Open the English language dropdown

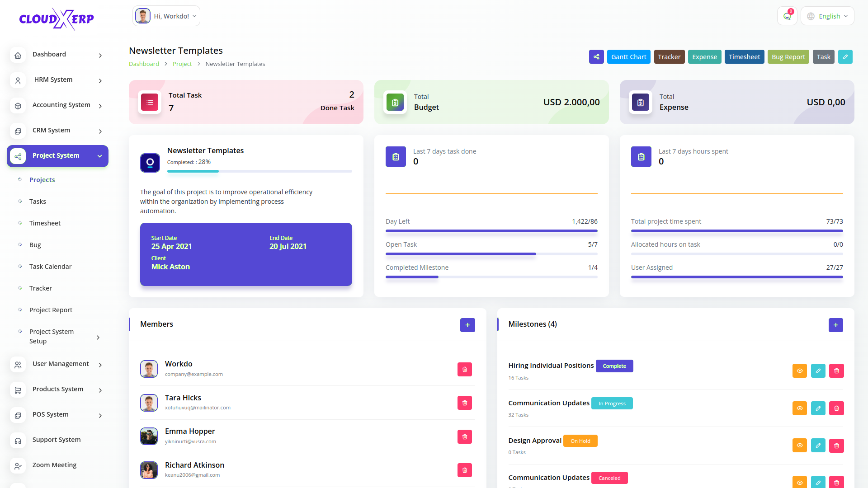pyautogui.click(x=827, y=16)
